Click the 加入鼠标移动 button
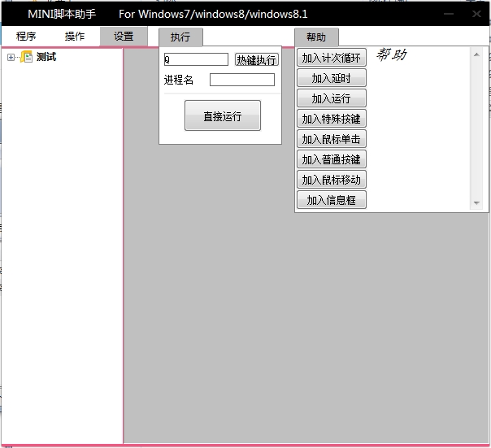Viewport: 491px width, 448px height. 331,180
